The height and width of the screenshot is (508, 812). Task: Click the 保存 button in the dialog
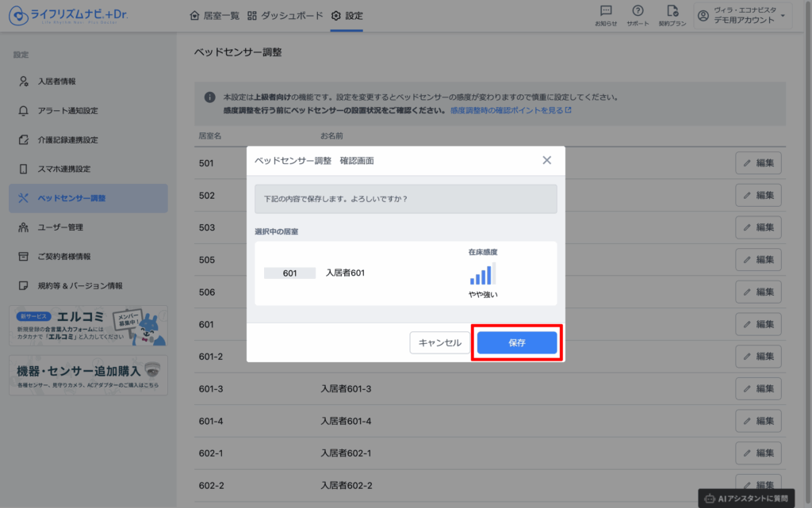click(x=517, y=342)
